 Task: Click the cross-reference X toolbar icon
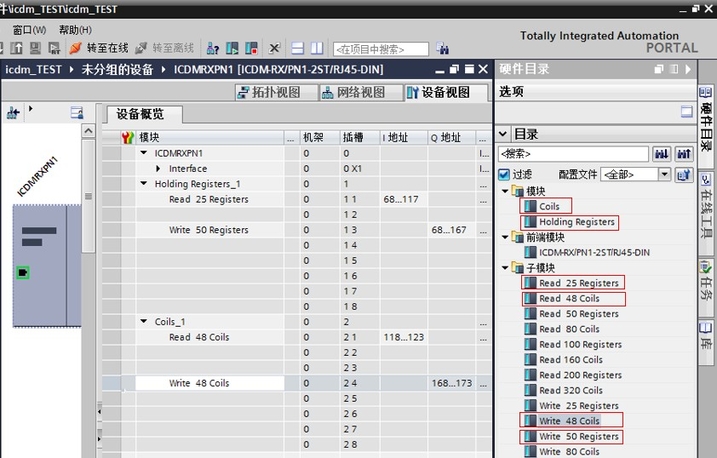(x=274, y=48)
